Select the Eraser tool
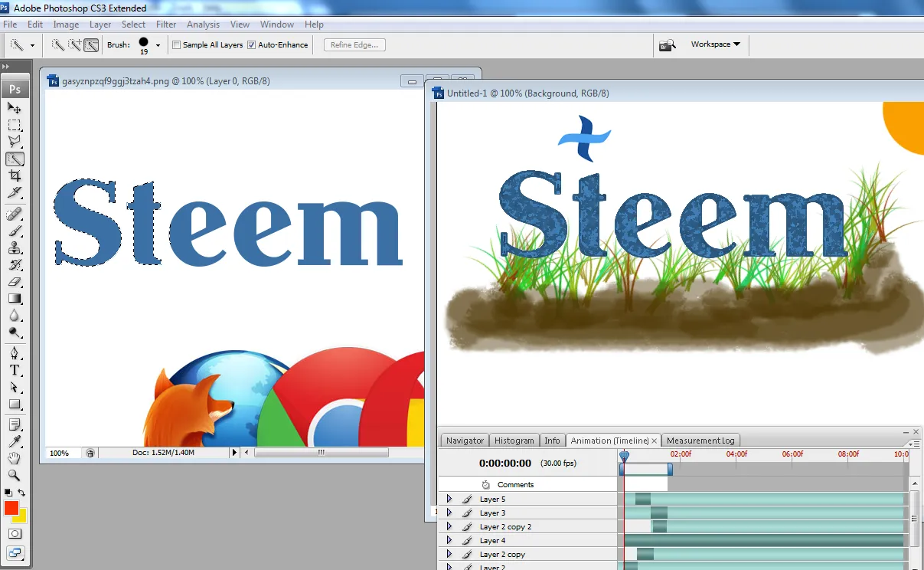 coord(15,281)
